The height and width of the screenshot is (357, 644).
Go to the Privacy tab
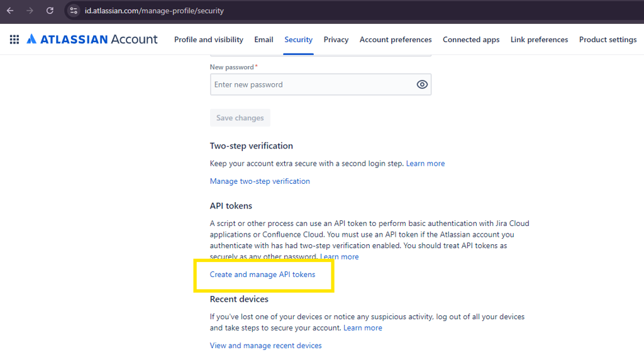pos(336,40)
